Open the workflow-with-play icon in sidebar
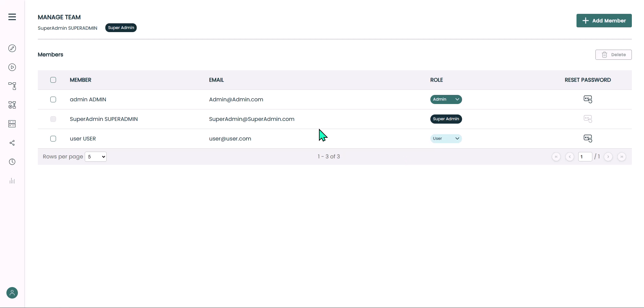644x308 pixels. pos(12,105)
